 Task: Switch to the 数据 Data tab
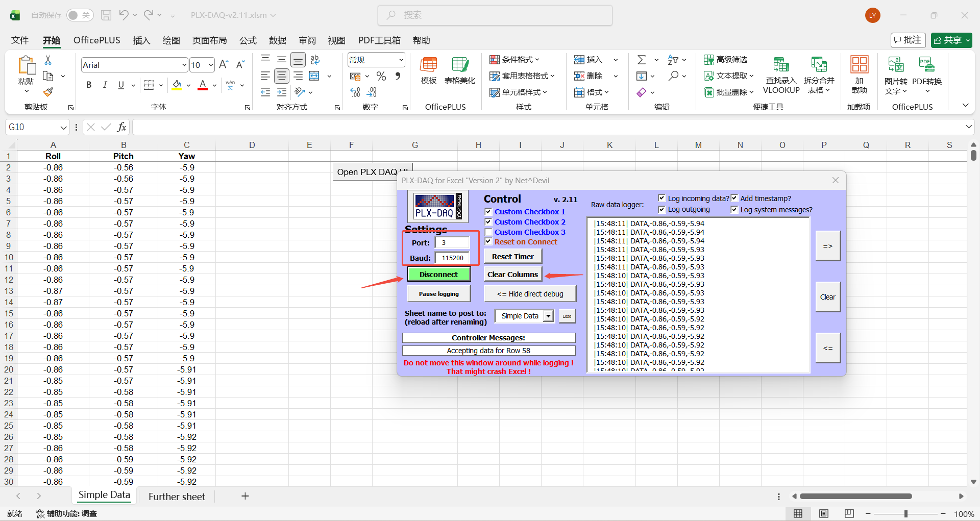[278, 40]
